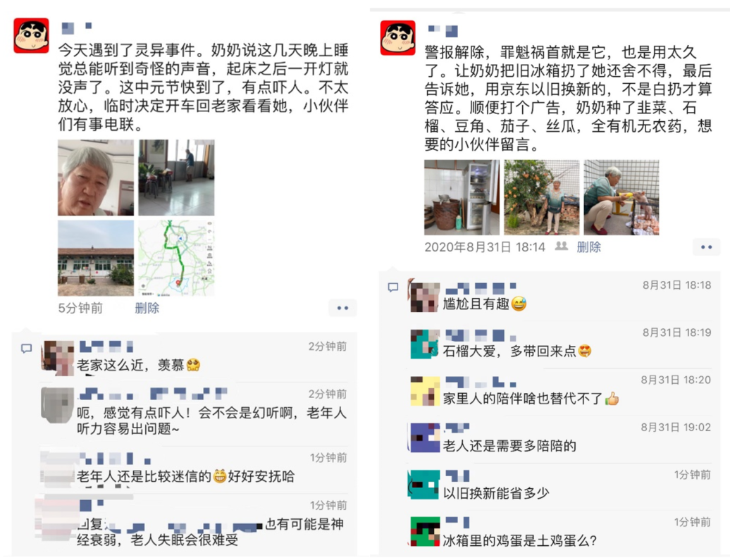This screenshot has width=730, height=560.
Task: Tap the two-dot more button on left post
Action: (x=342, y=308)
